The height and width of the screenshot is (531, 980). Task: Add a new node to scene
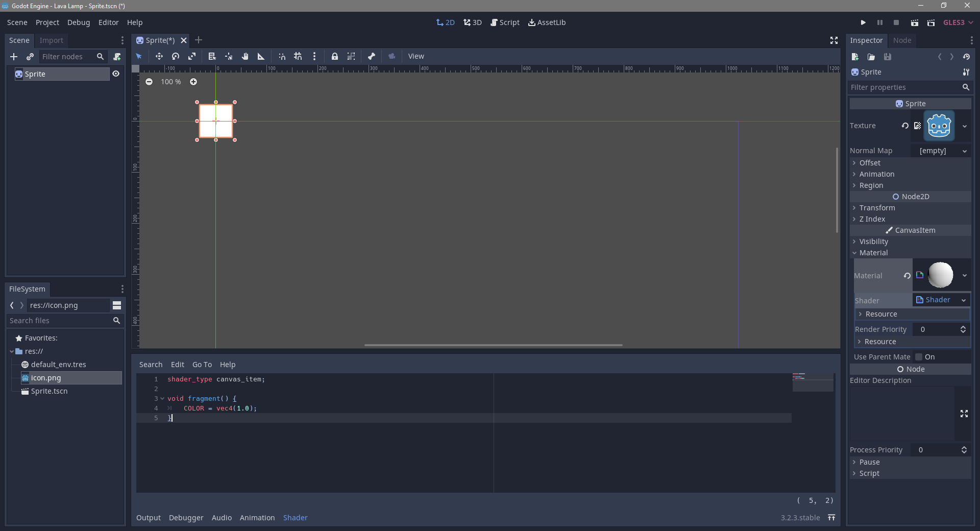(x=14, y=57)
